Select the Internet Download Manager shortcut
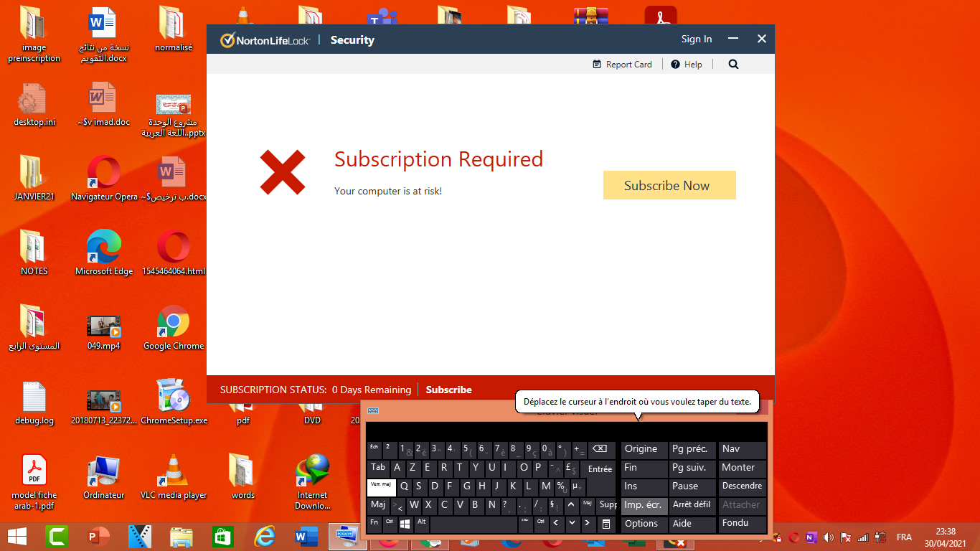980x551 pixels. pyautogui.click(x=313, y=481)
